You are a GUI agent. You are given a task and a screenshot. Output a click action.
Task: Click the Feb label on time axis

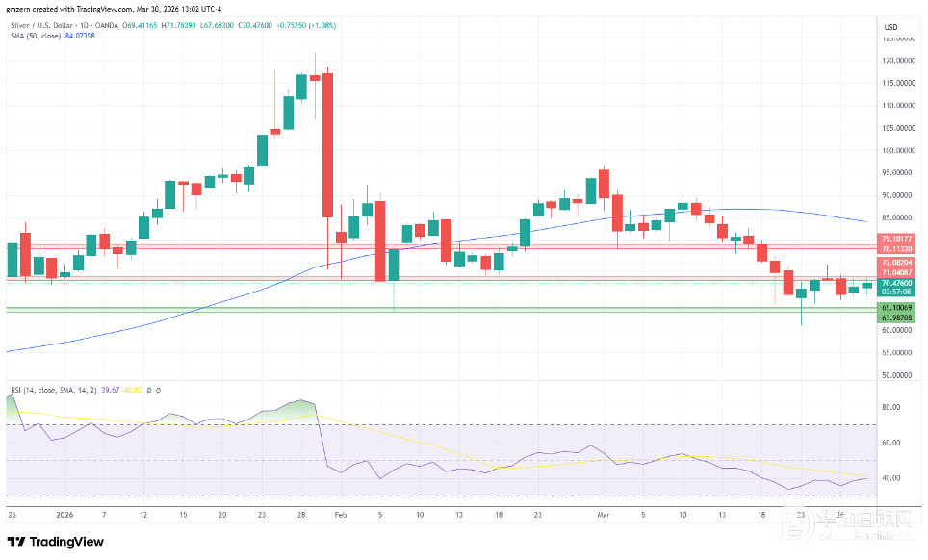tap(340, 515)
